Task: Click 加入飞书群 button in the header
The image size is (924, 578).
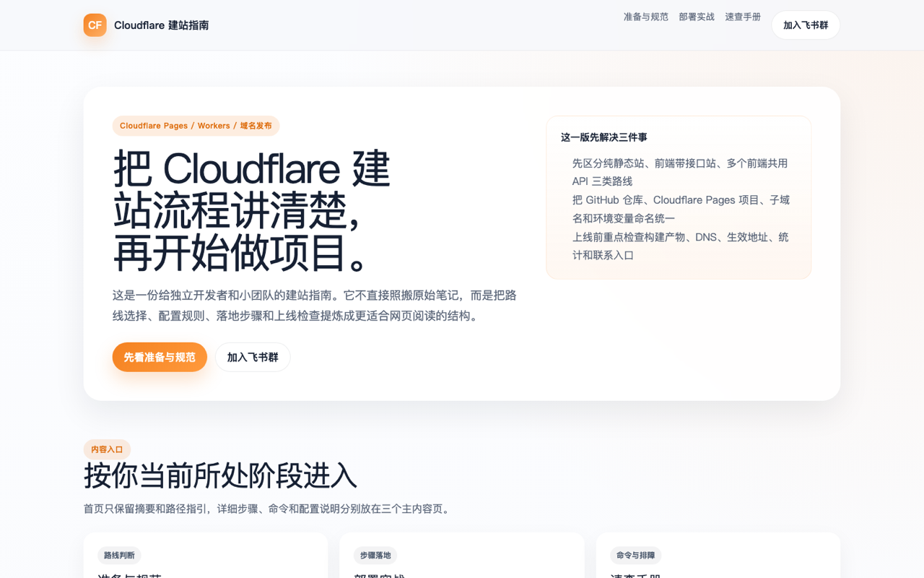Action: coord(806,25)
